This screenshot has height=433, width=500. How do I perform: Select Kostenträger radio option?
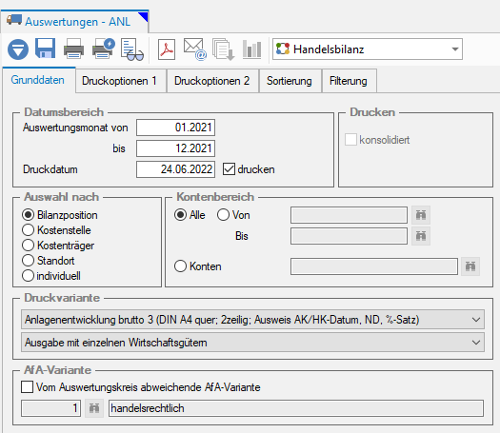[x=28, y=245]
